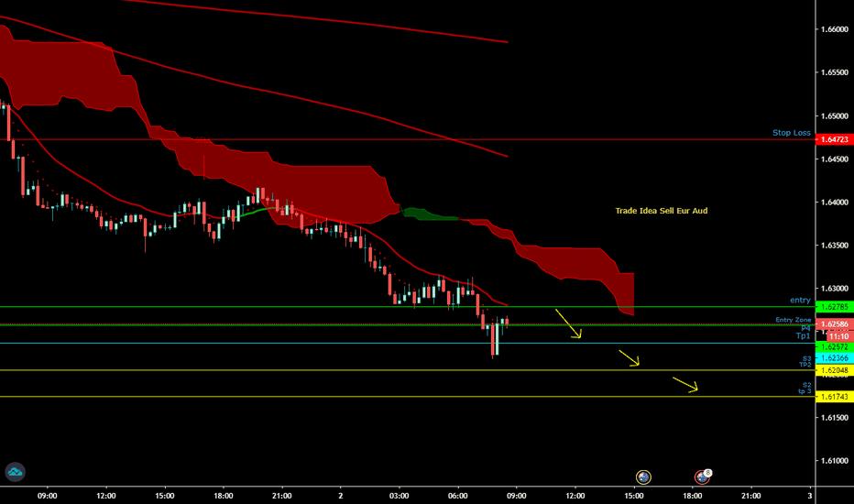The image size is (854, 504).
Task: Select the 'TP2' label
Action: tap(805, 365)
